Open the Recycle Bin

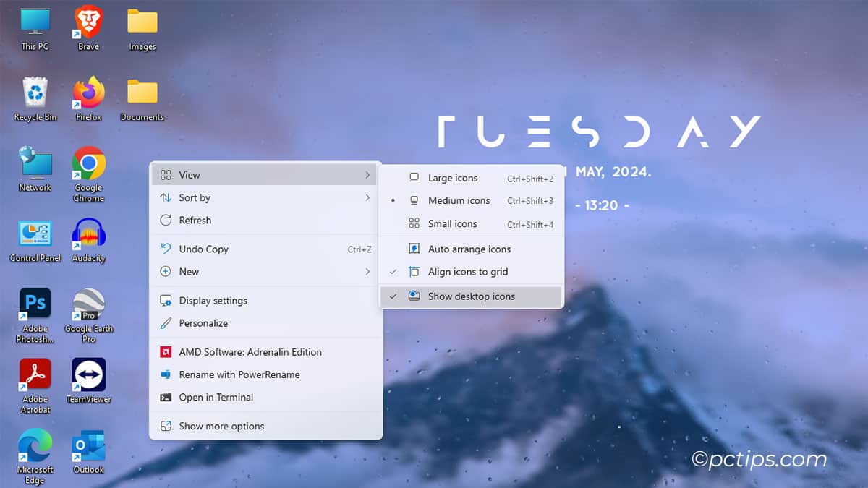[35, 99]
